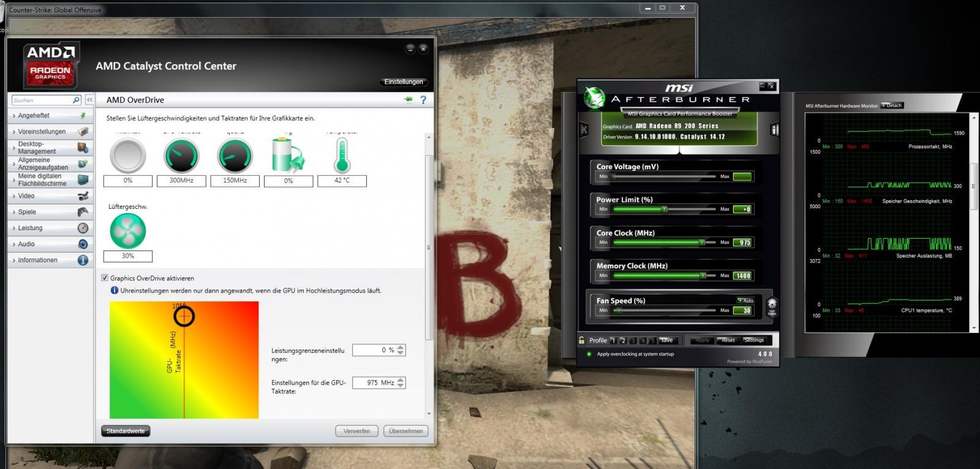980x469 pixels.
Task: Click the Afterburner info i side button
Action: click(x=774, y=130)
